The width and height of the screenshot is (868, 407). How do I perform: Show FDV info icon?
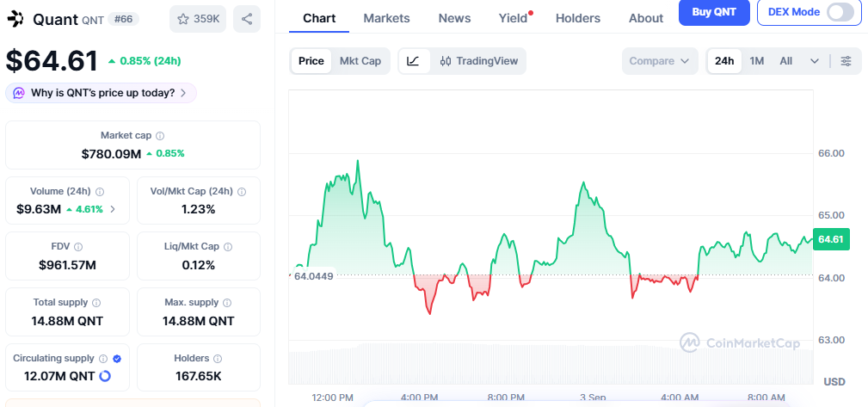(x=78, y=247)
